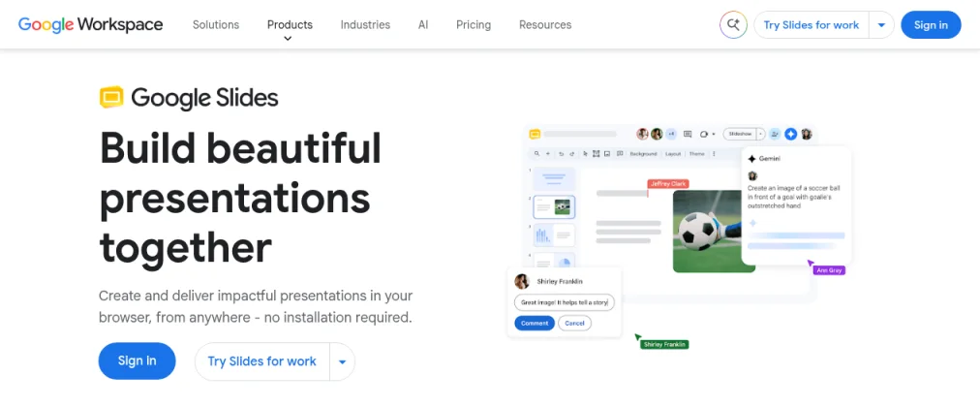This screenshot has height=407, width=980.
Task: Click the '+4' collaborators badge in preview
Action: click(671, 134)
